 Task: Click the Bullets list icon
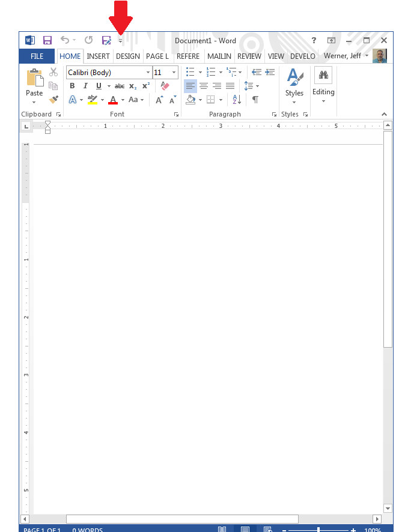[190, 72]
